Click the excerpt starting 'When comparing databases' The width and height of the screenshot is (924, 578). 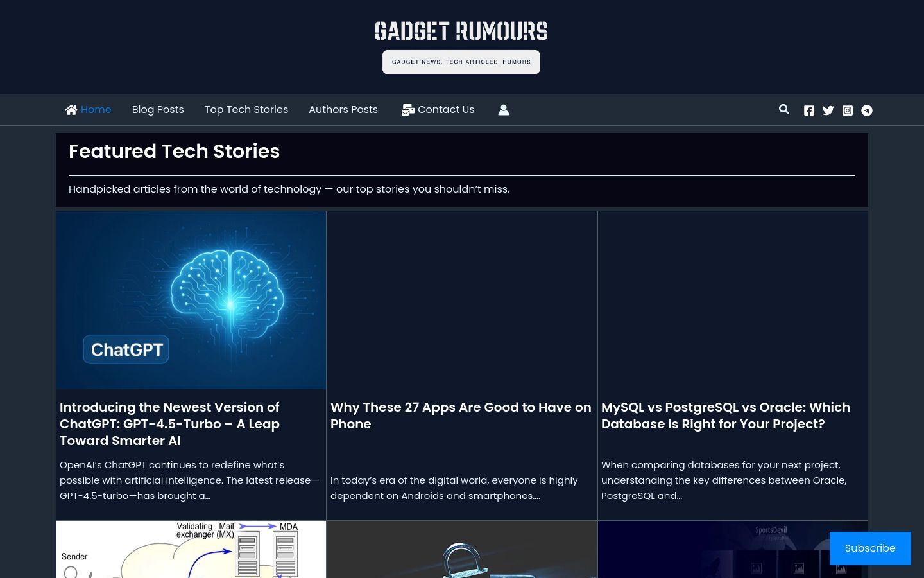pyautogui.click(x=724, y=480)
